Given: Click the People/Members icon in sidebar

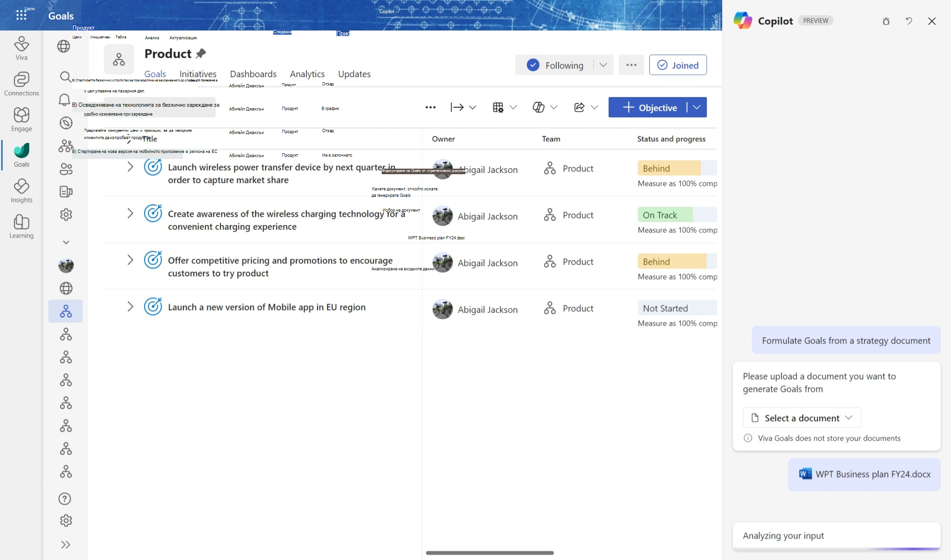Looking at the screenshot, I should click(x=65, y=168).
